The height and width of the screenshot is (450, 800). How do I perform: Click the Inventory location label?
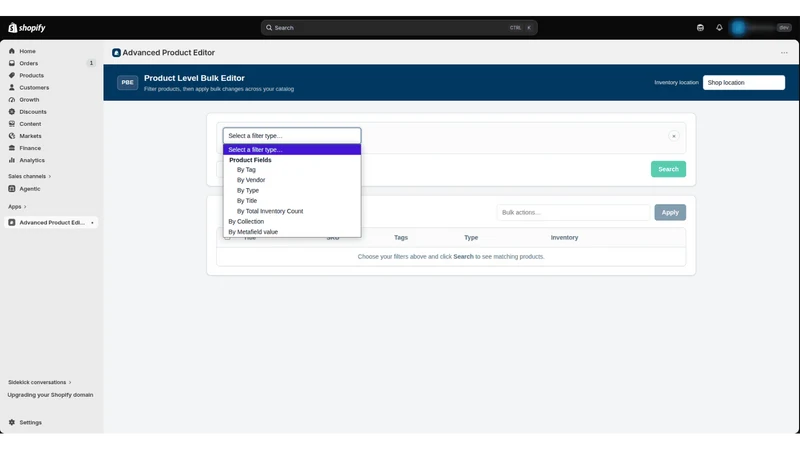676,83
